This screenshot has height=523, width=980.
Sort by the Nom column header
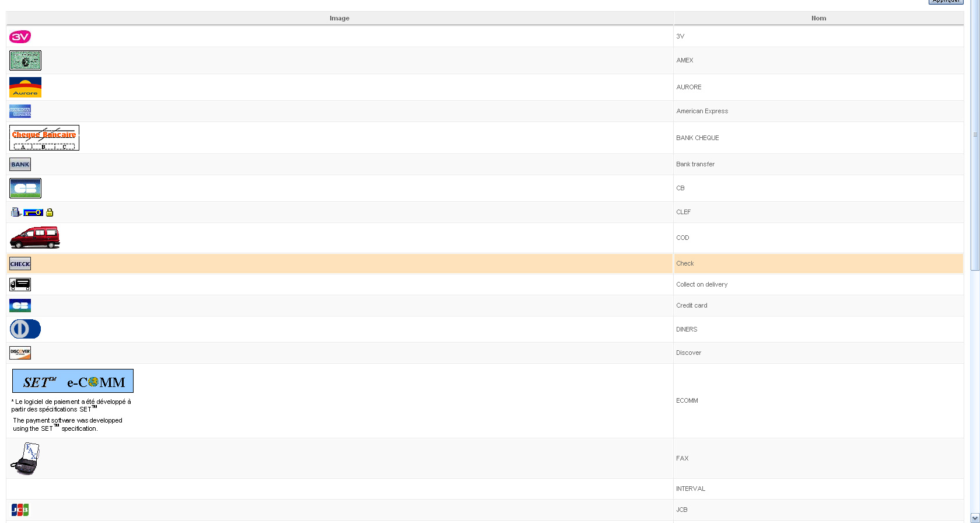click(x=818, y=18)
